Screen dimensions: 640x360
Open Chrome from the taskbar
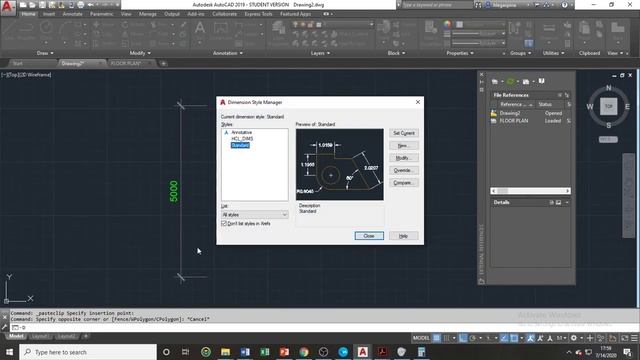point(304,352)
